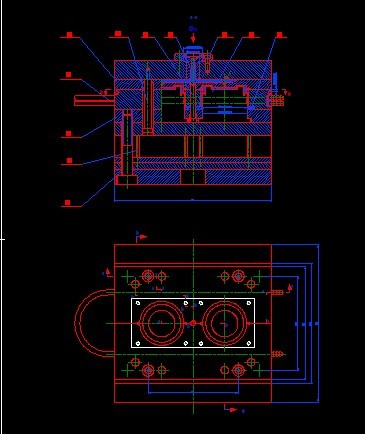Pick the section arrow marker below plan view
The image size is (365, 434).
[x=231, y=409]
